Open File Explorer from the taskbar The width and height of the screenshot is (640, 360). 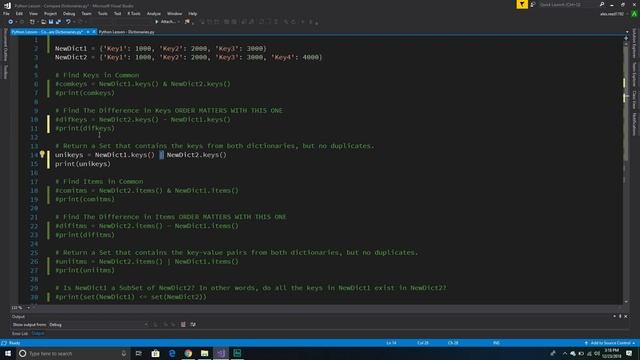click(204, 353)
